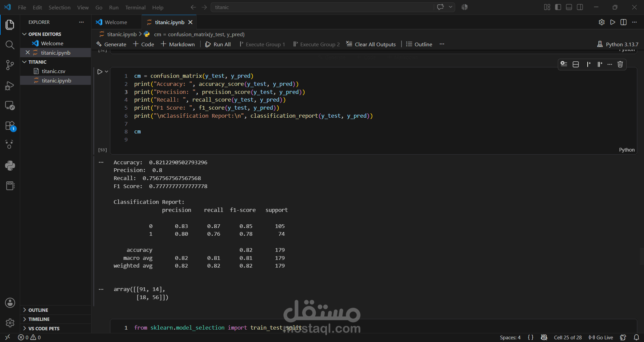This screenshot has height=342, width=644.
Task: Split editor right
Action: pos(624,22)
